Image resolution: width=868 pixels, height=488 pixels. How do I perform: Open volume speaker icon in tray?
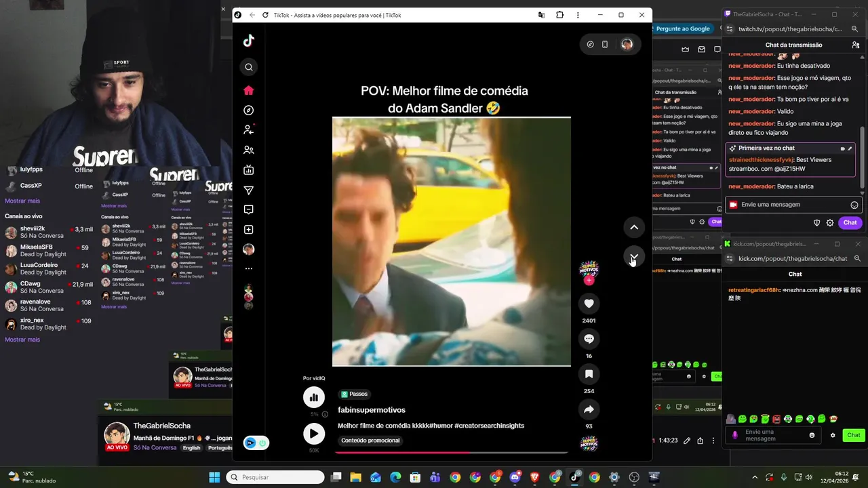[x=808, y=477]
